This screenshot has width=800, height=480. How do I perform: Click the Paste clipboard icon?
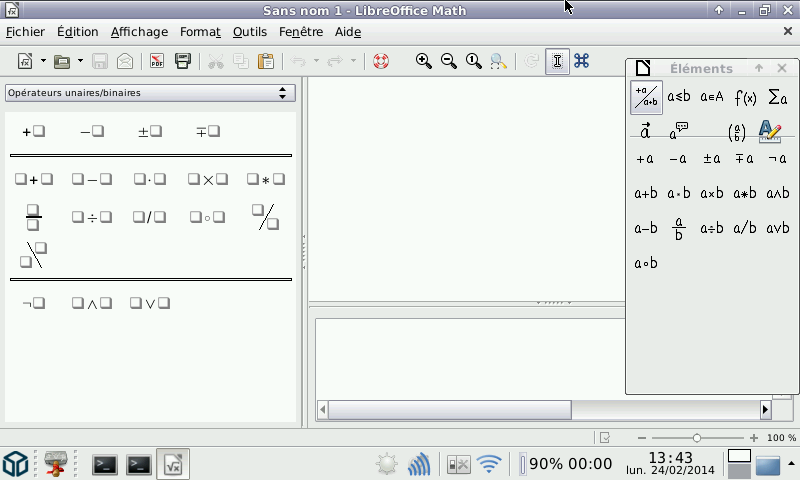pyautogui.click(x=266, y=61)
